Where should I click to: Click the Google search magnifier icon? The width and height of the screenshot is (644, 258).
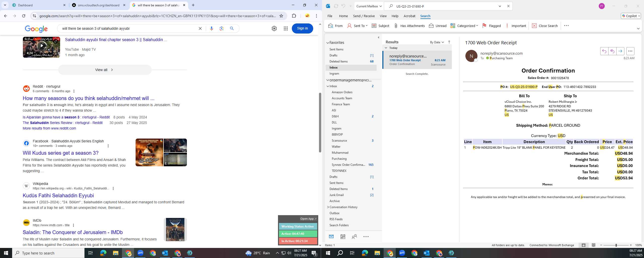click(x=232, y=28)
